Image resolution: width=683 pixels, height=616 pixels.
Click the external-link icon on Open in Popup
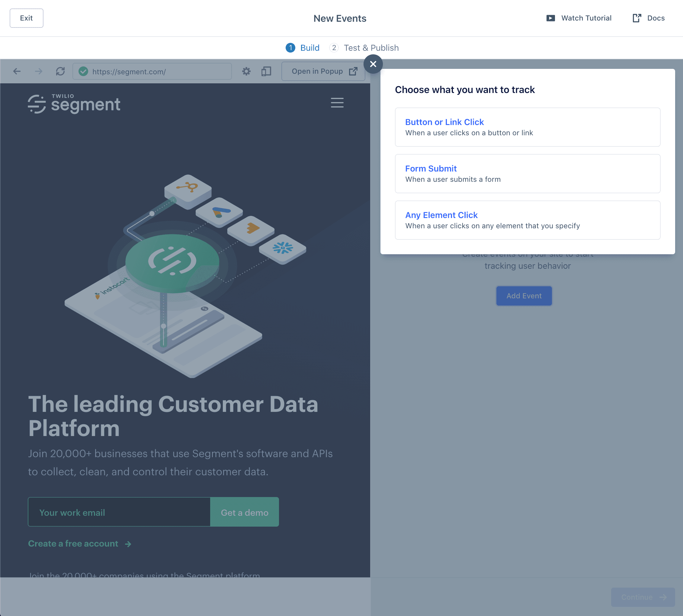click(x=353, y=71)
